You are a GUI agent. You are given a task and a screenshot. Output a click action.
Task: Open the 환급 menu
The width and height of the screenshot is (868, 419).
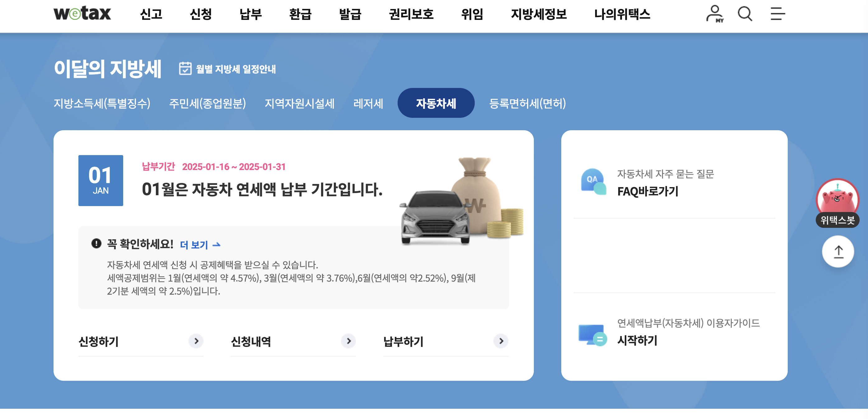click(x=300, y=14)
